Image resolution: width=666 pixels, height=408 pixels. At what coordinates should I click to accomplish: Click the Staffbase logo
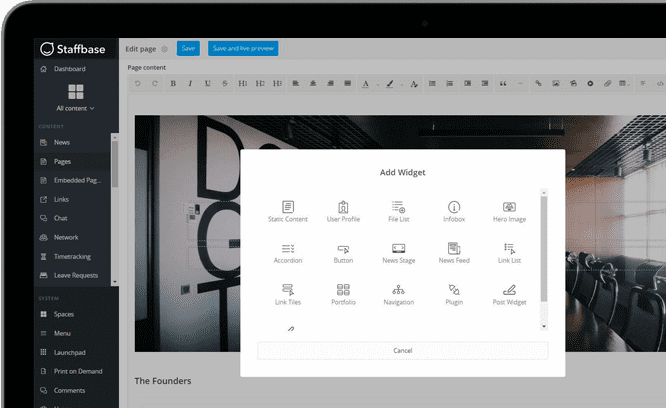(73, 49)
